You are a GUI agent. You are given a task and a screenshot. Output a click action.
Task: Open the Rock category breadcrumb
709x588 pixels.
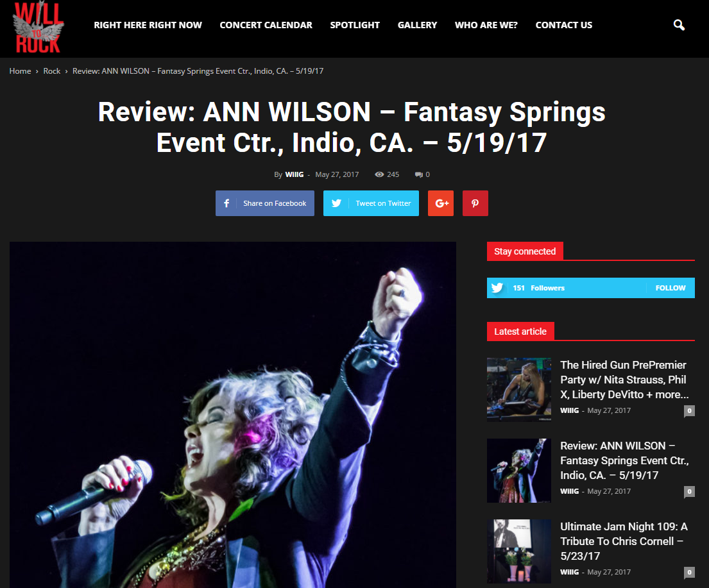(51, 71)
